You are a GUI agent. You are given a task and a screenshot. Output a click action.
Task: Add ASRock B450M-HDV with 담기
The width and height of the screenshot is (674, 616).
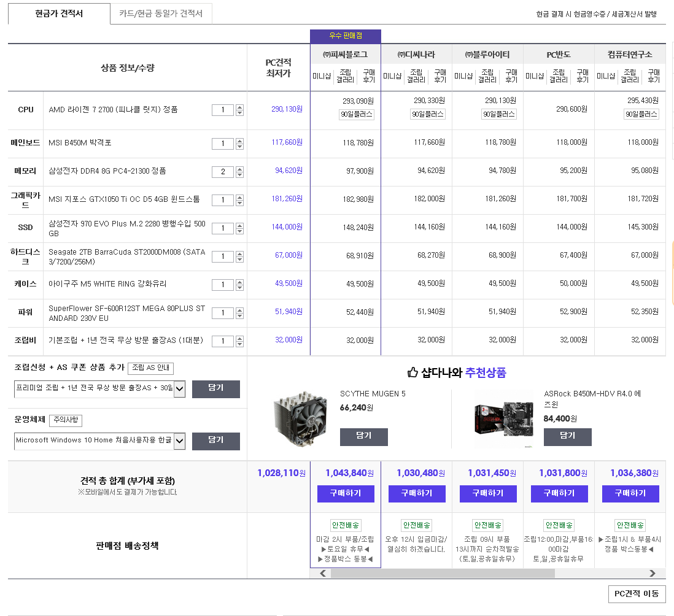tap(567, 437)
